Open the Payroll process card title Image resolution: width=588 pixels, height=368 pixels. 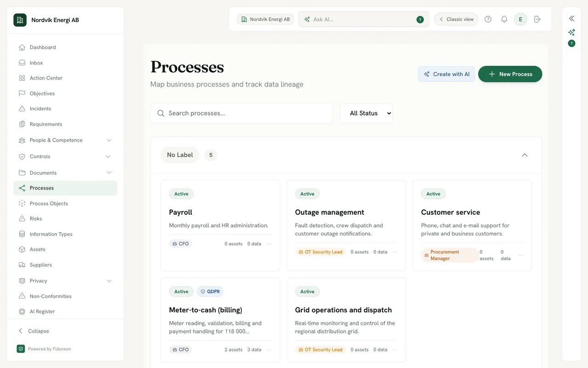pyautogui.click(x=181, y=212)
